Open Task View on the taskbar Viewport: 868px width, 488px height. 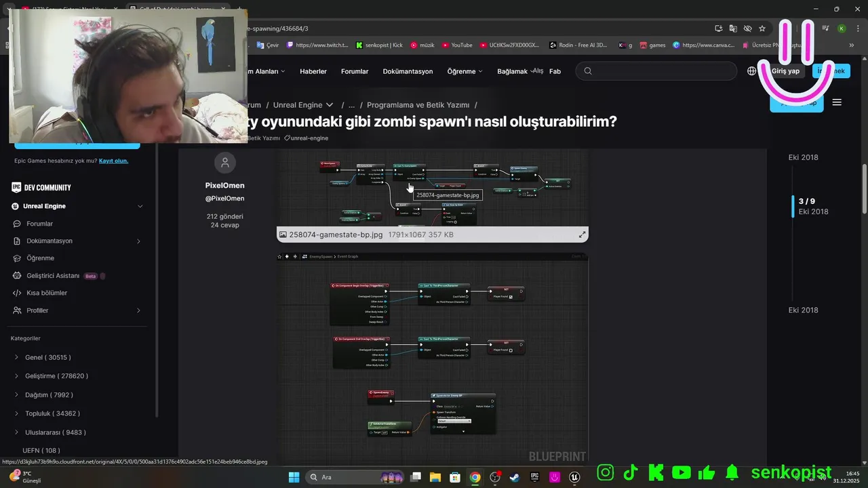click(416, 477)
